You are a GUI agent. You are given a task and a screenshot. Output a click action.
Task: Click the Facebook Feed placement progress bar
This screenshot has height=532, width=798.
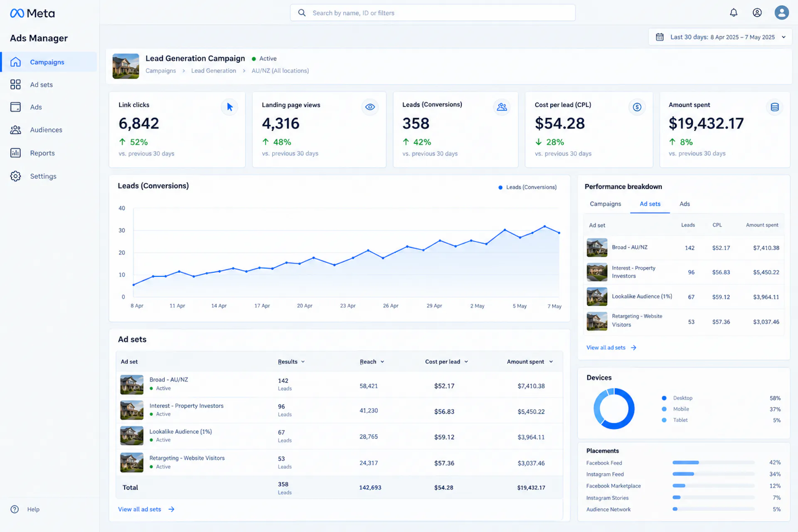(713, 463)
